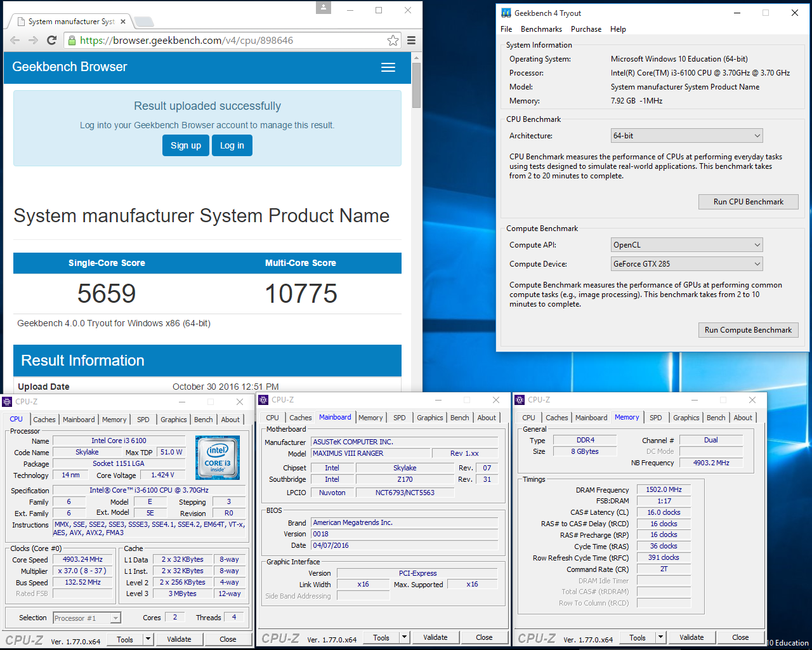Click the DRAM Frequency value 1502.0 MHz
The image size is (812, 650).
[x=664, y=490]
